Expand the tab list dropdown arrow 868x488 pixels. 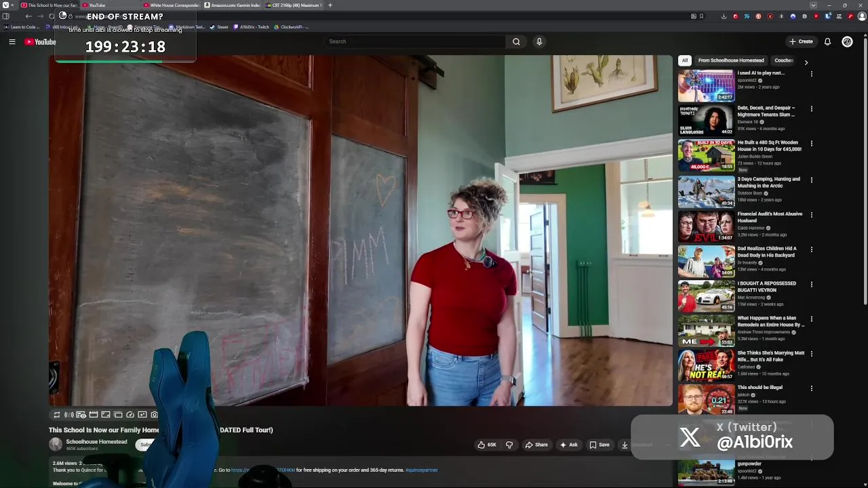(813, 5)
